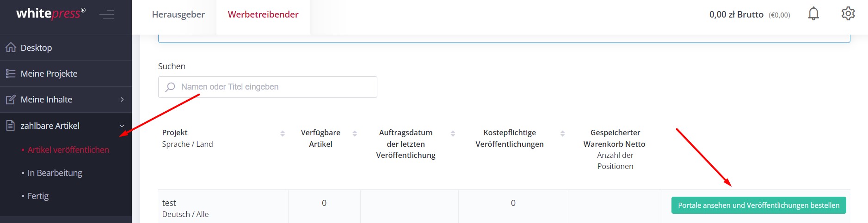
Task: Focus the Namen oder Titel search field
Action: [268, 87]
